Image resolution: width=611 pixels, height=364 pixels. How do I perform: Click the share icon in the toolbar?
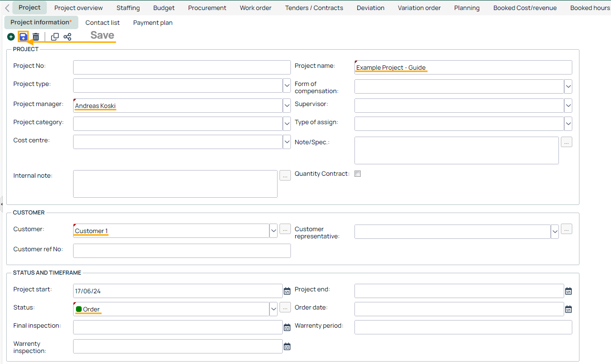coord(67,37)
